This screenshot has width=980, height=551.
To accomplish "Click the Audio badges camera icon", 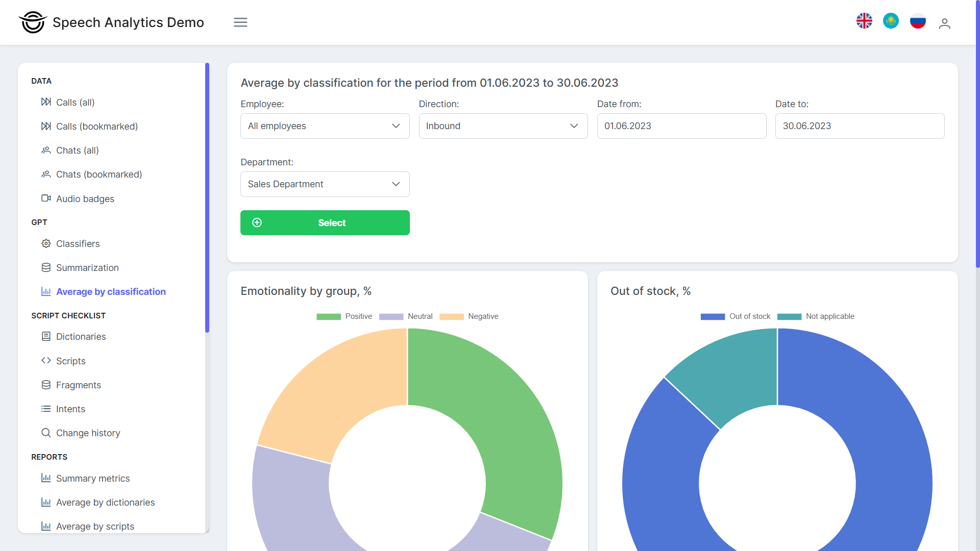I will click(46, 198).
